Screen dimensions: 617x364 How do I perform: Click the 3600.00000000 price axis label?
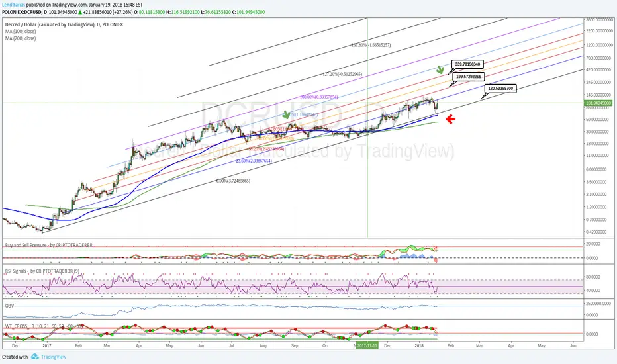click(599, 19)
